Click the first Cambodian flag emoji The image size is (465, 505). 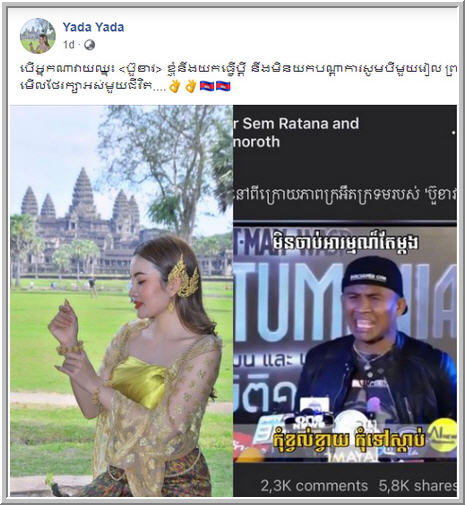[x=207, y=86]
